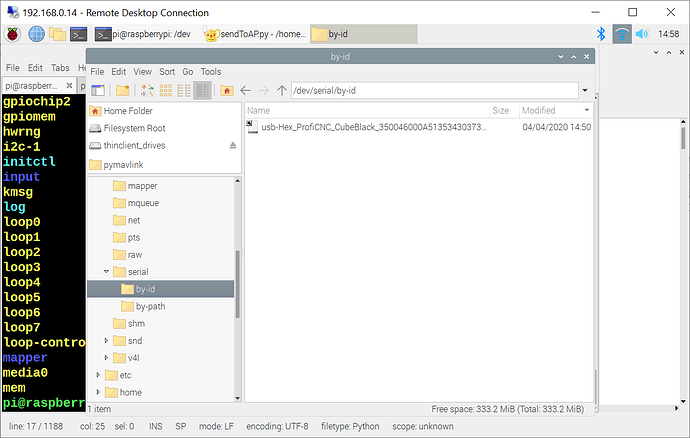Click the directory tree scroll-down arrow
Viewport: 690px width, 438px height.
[238, 398]
